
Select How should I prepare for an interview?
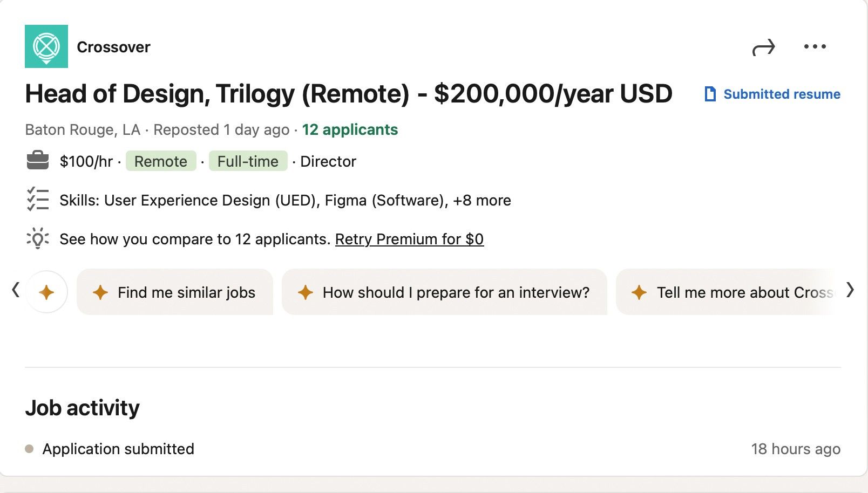click(444, 292)
